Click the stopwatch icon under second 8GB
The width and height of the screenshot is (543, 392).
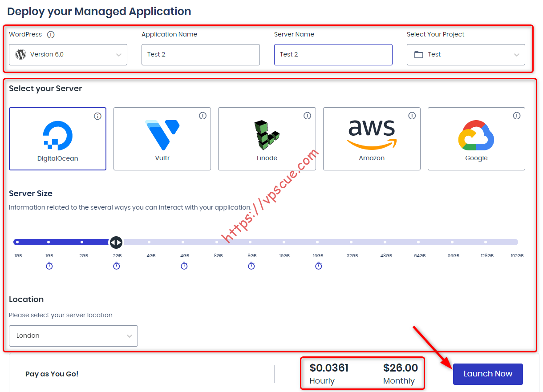tap(251, 266)
